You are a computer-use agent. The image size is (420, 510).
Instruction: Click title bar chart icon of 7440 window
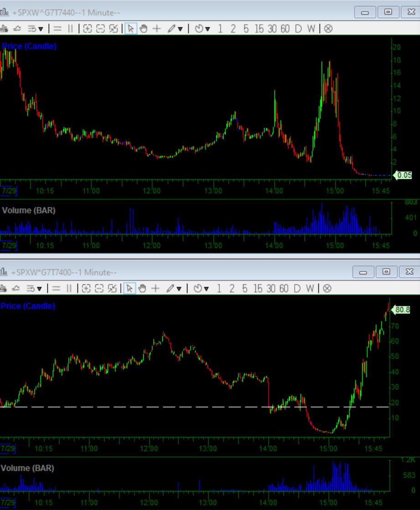pyautogui.click(x=4, y=12)
